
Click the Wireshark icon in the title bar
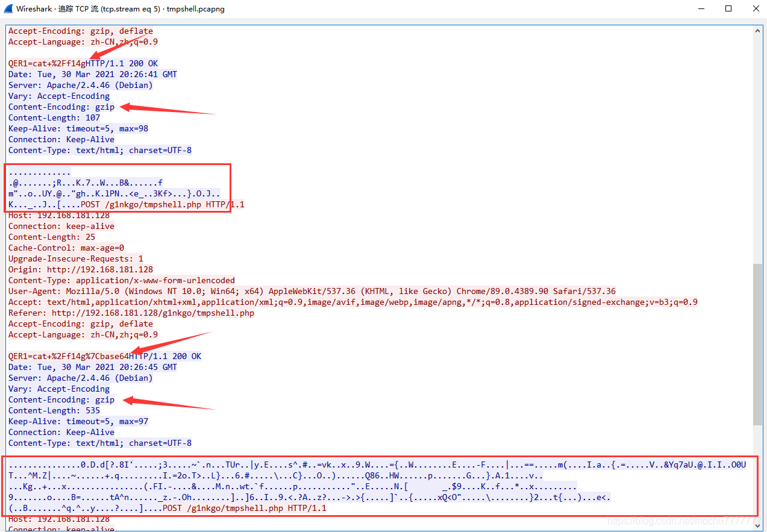8,8
